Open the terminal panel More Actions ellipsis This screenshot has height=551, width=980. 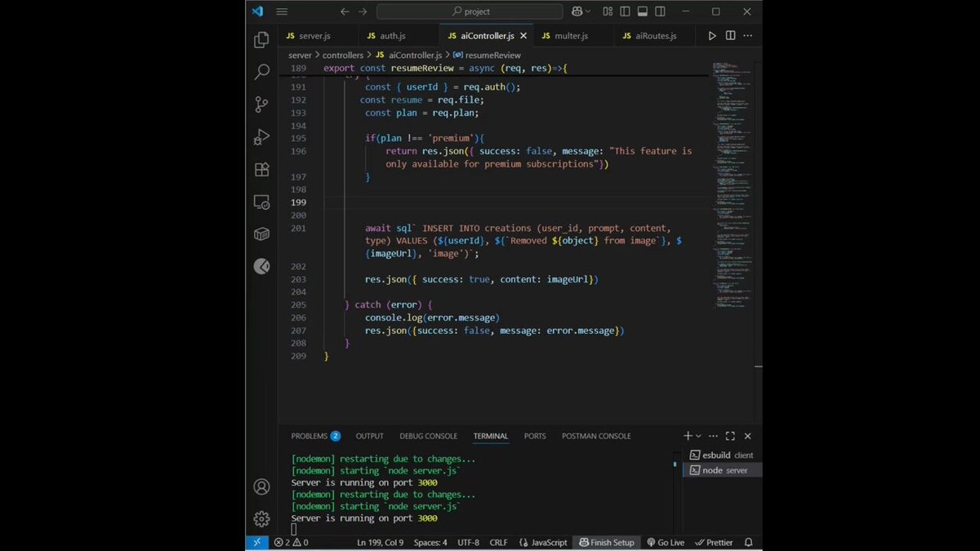tap(714, 436)
